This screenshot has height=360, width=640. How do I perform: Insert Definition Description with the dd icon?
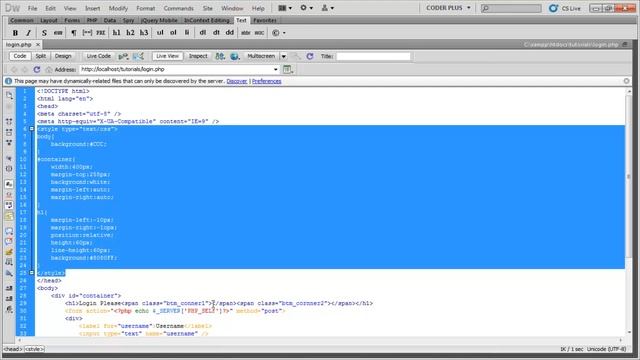point(230,33)
